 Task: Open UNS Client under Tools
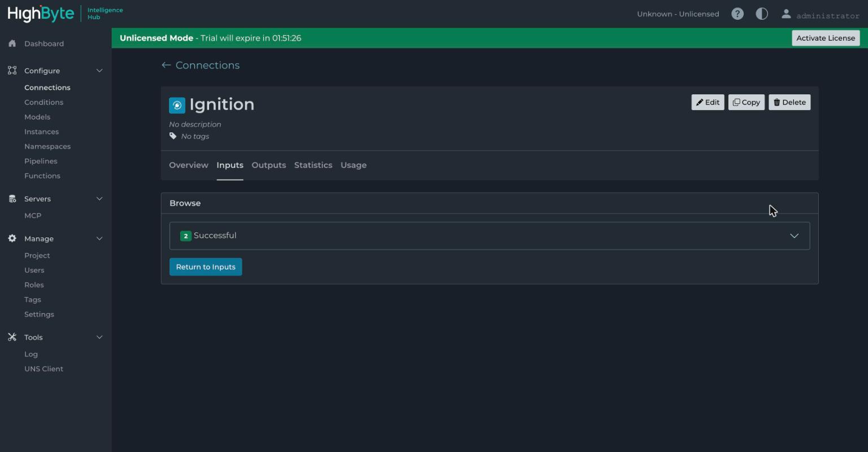click(x=44, y=369)
